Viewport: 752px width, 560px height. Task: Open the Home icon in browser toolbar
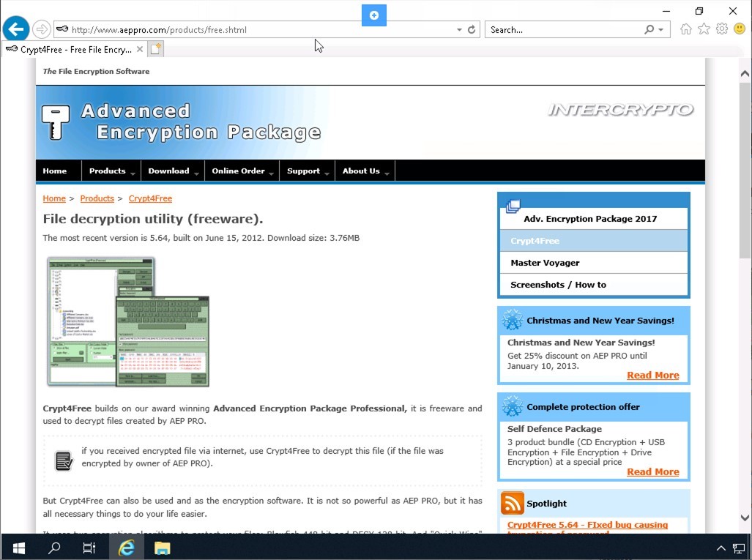[x=685, y=29]
